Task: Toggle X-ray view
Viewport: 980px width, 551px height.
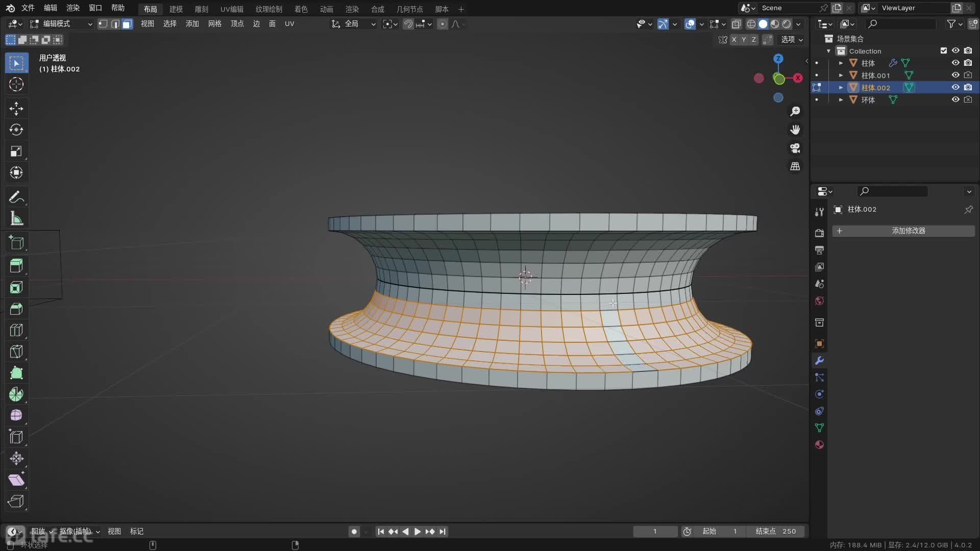Action: click(736, 24)
